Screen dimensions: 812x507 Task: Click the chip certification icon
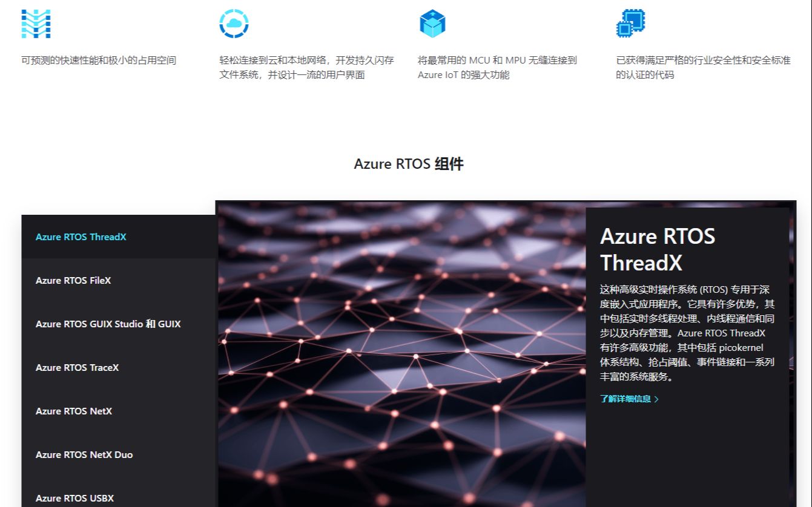click(x=630, y=24)
